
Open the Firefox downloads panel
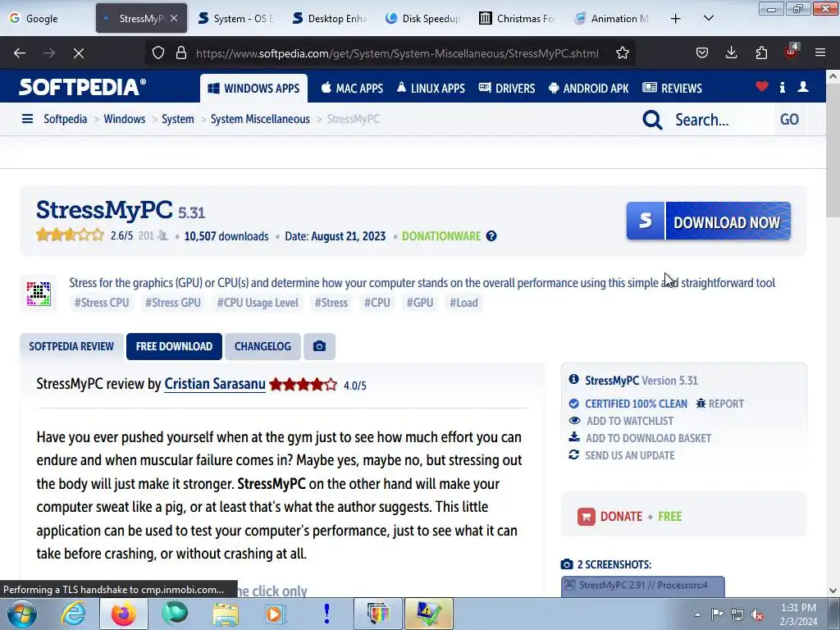click(x=731, y=52)
